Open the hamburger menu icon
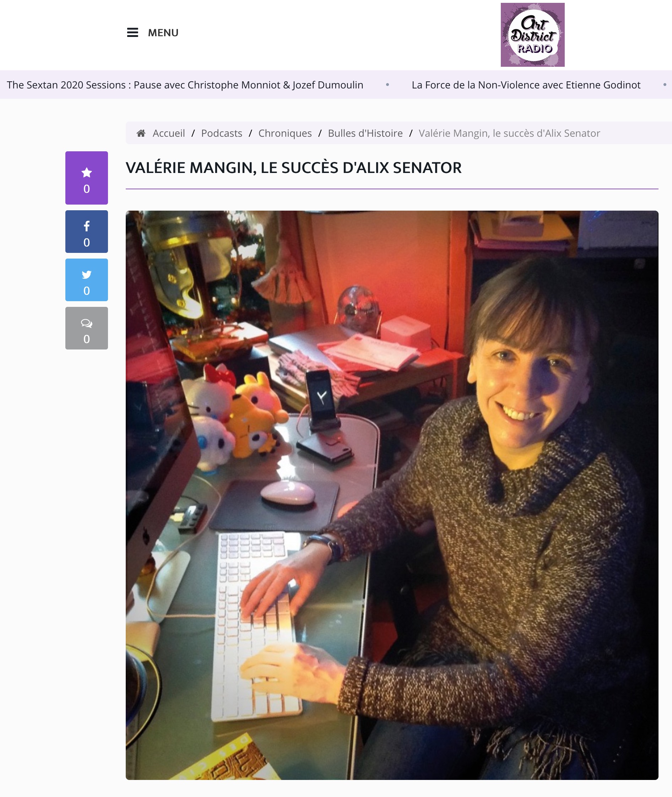This screenshot has height=797, width=672. 132,33
